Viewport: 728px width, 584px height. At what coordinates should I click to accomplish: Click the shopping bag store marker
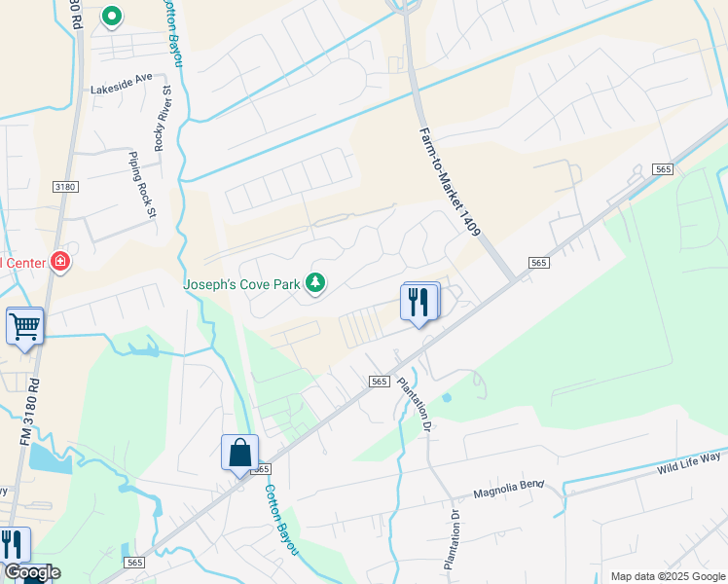coord(239,456)
